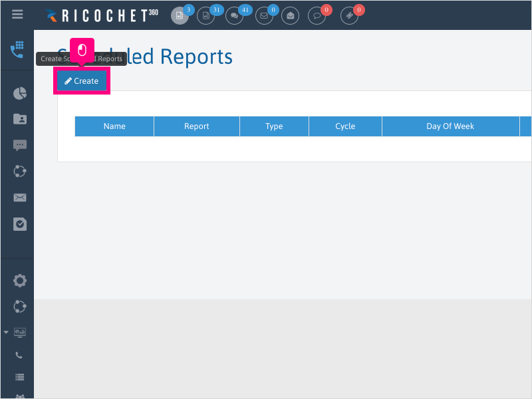Open the pie chart reports icon in sidebar

tap(20, 93)
